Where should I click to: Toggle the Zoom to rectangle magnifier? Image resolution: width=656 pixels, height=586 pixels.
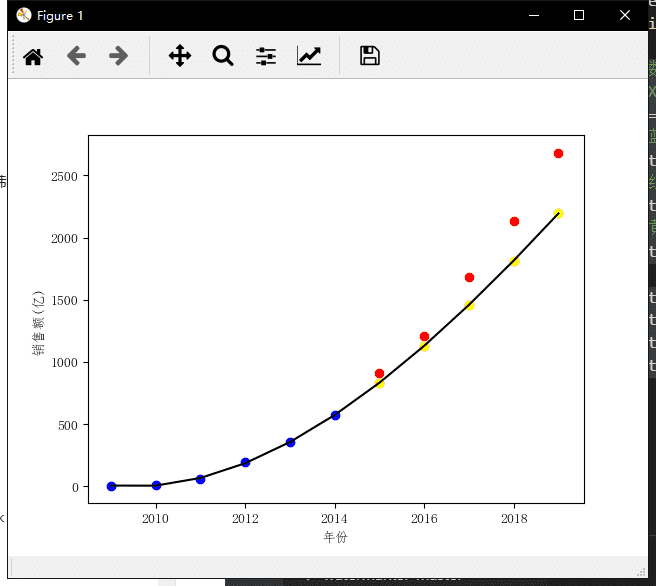click(x=222, y=56)
